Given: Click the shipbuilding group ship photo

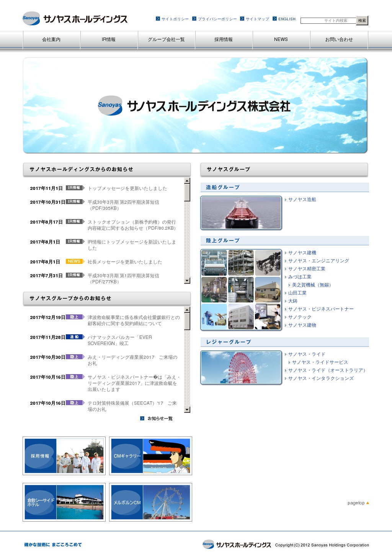Looking at the screenshot, I should click(241, 213).
